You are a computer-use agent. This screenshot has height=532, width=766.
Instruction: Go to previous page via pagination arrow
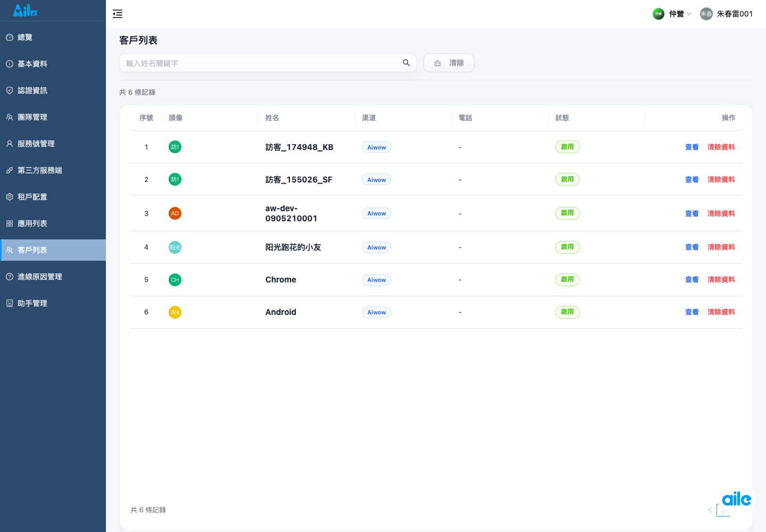(710, 510)
